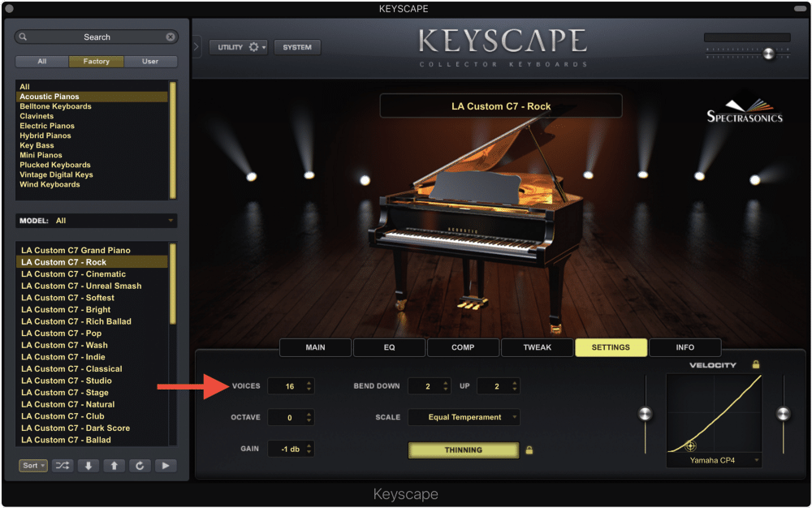Click the master volume slider knob
Viewport: 812px width, 508px height.
(768, 54)
